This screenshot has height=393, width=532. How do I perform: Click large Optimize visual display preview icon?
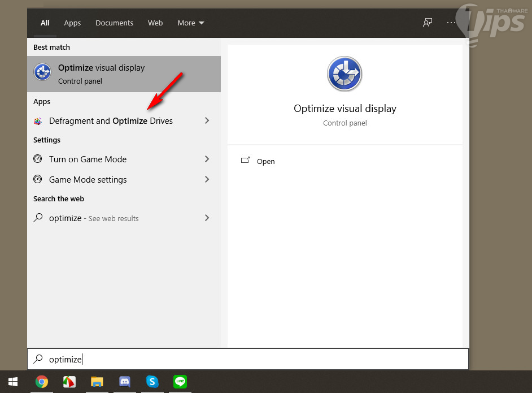pyautogui.click(x=345, y=74)
